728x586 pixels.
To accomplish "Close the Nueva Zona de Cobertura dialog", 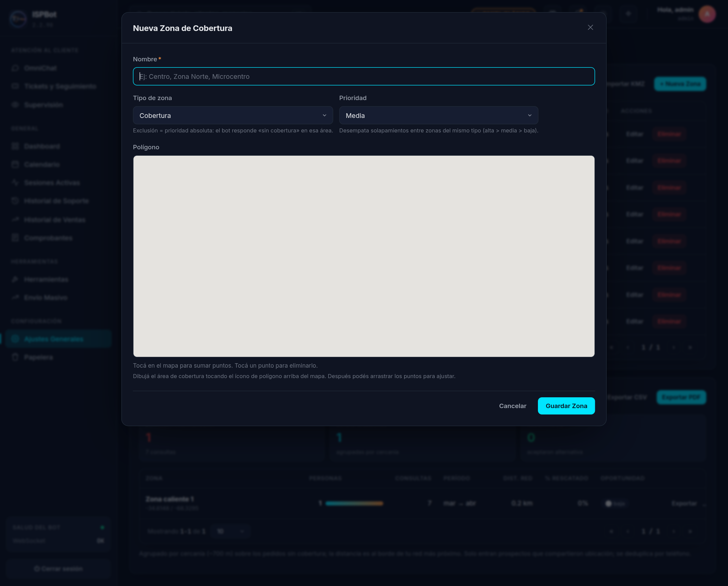I will pos(590,27).
